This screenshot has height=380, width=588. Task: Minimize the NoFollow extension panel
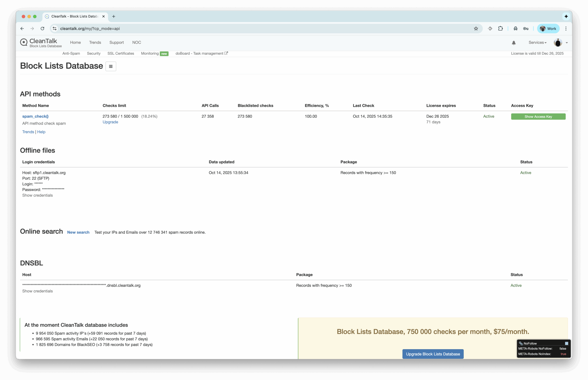tap(566, 344)
